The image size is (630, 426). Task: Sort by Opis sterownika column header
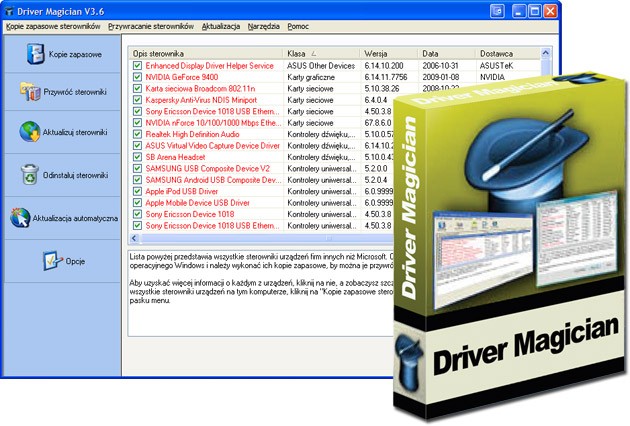206,53
